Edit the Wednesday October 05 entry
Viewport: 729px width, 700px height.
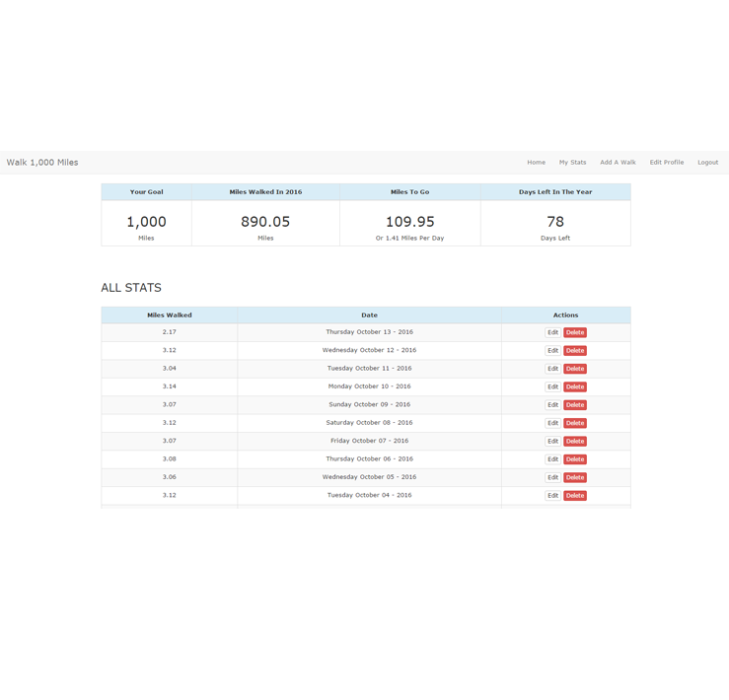(552, 477)
